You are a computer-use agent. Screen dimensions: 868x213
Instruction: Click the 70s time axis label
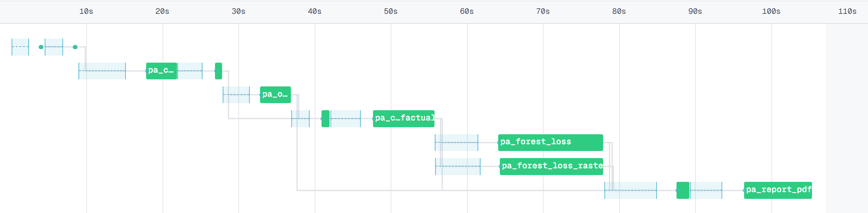pos(543,12)
